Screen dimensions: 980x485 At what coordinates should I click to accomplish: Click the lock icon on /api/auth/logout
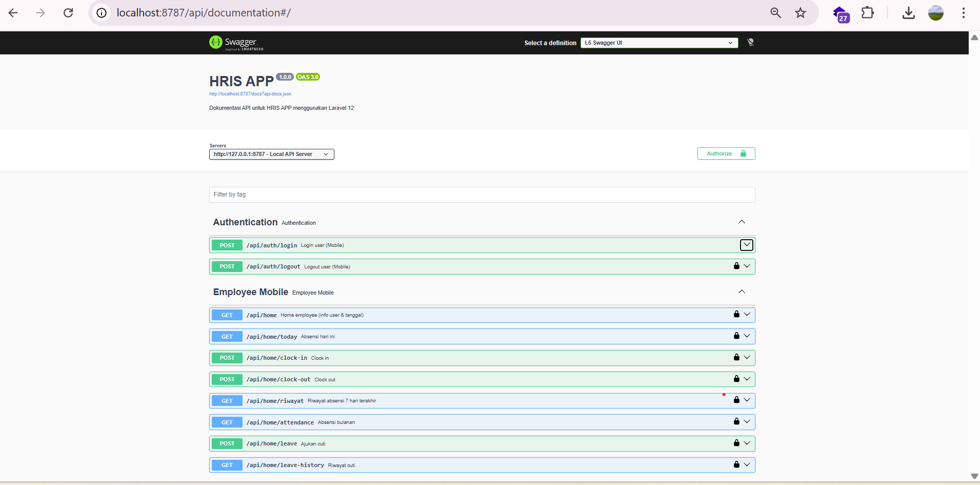736,266
